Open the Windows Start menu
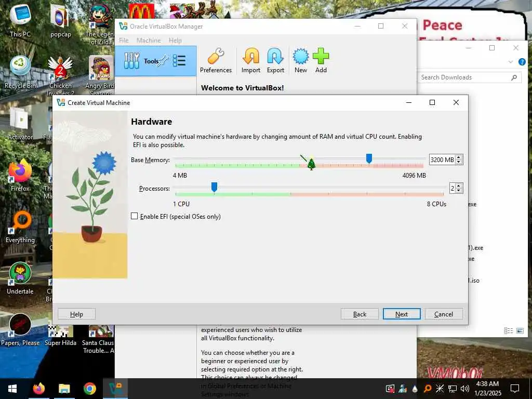Screen dimensions: 532x399 [12, 389]
